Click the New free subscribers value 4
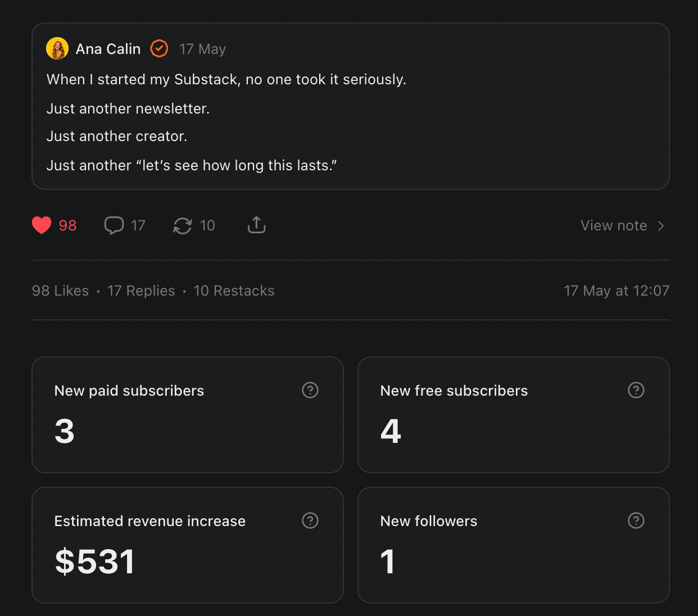 point(391,432)
